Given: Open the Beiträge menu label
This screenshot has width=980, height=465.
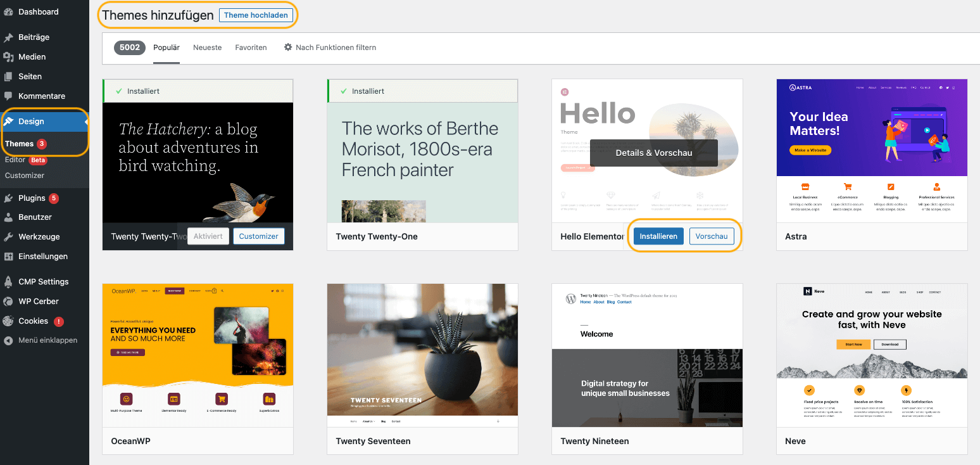Looking at the screenshot, I should (x=34, y=37).
